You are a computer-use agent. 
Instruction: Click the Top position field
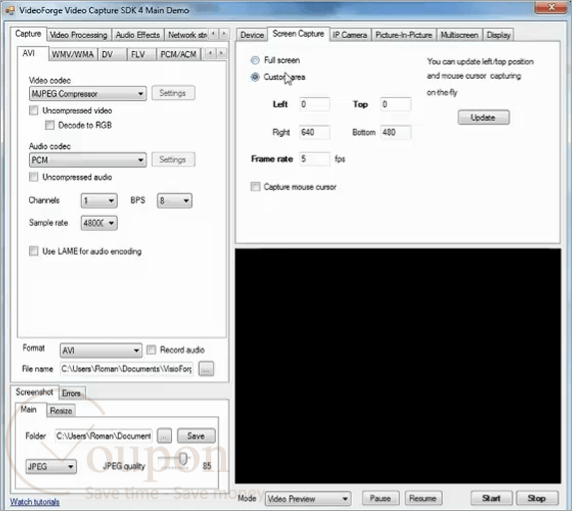pos(396,104)
